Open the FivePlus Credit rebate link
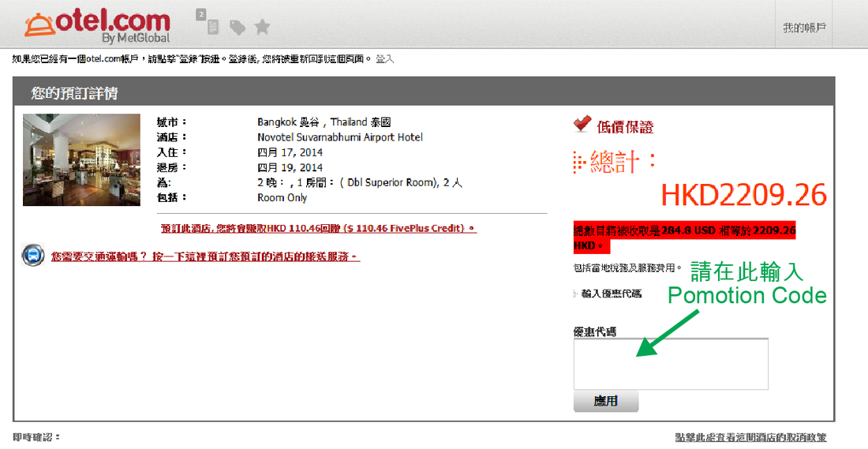Image resolution: width=868 pixels, height=449 pixels. pos(318,228)
